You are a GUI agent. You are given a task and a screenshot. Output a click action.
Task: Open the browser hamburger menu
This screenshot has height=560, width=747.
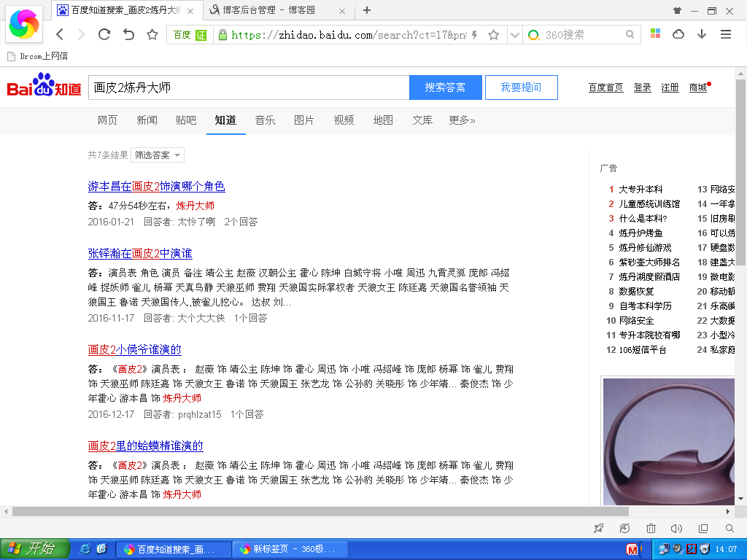726,34
